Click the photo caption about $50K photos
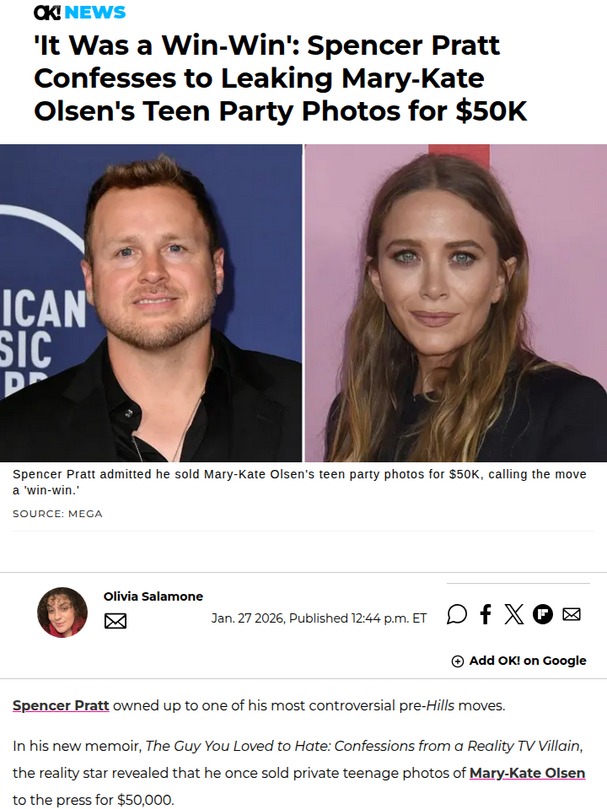Screen dimensions: 607x809 (x=299, y=481)
